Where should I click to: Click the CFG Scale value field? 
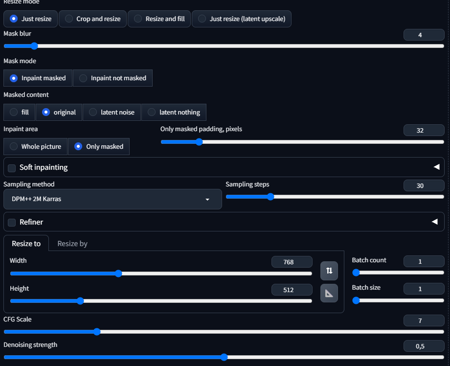coord(424,320)
